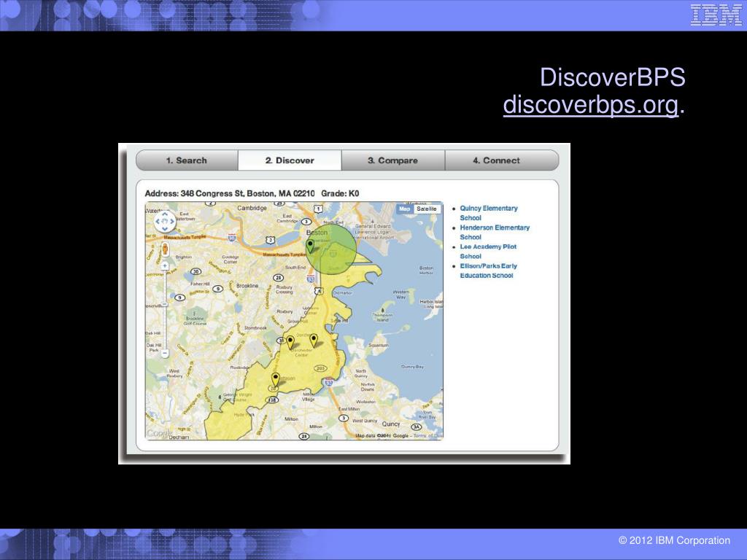The image size is (747, 560).
Task: Switch to the 3. Compare tab
Action: (x=393, y=160)
